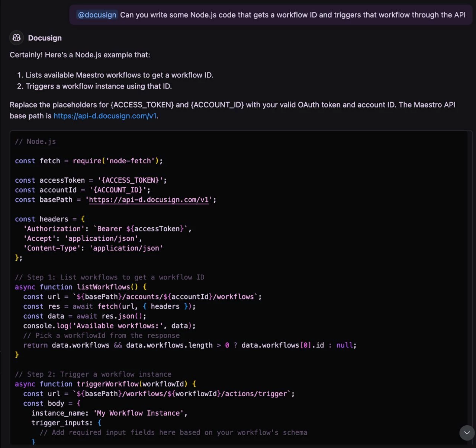476x448 pixels.
Task: Click the '// Pick a workflowId from the response' comment
Action: click(x=101, y=335)
